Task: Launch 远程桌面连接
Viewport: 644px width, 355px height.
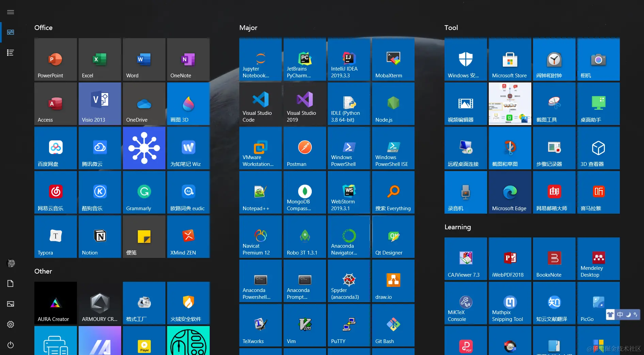Action: pyautogui.click(x=466, y=148)
